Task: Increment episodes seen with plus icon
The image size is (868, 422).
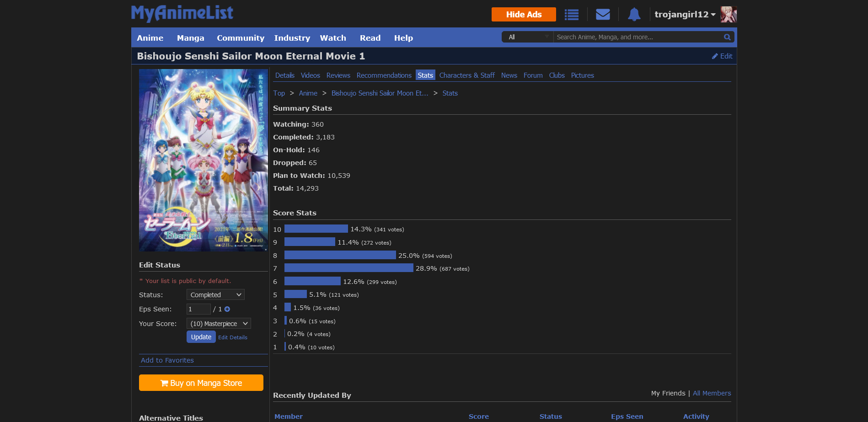Action: pos(227,309)
